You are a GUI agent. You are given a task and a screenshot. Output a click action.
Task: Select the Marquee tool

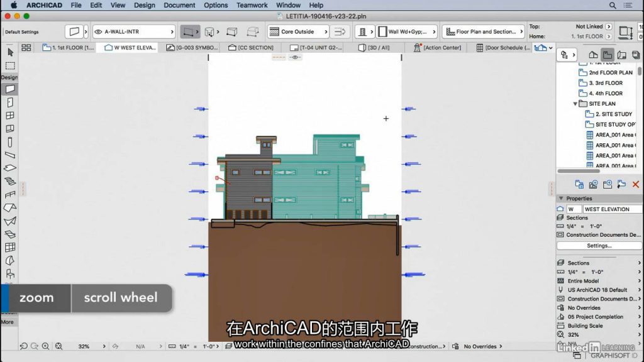10,65
